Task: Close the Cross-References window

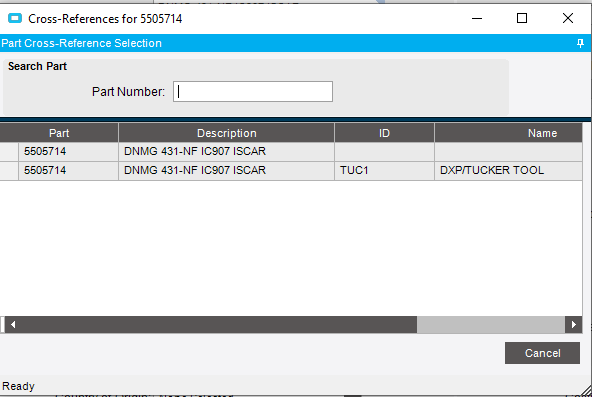Action: point(567,18)
